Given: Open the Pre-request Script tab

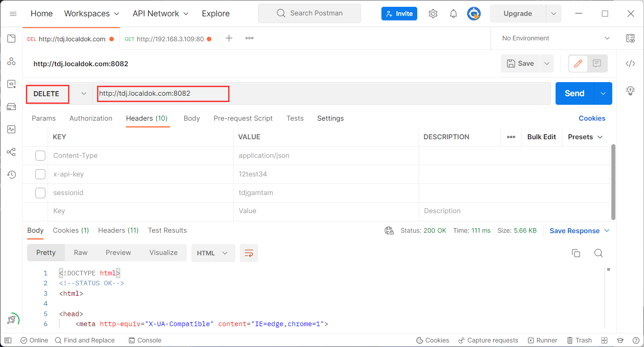Looking at the screenshot, I should point(243,118).
